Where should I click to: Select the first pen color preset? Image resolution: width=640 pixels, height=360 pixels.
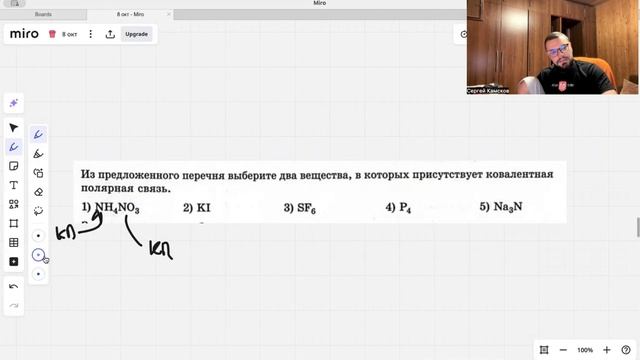point(38,236)
